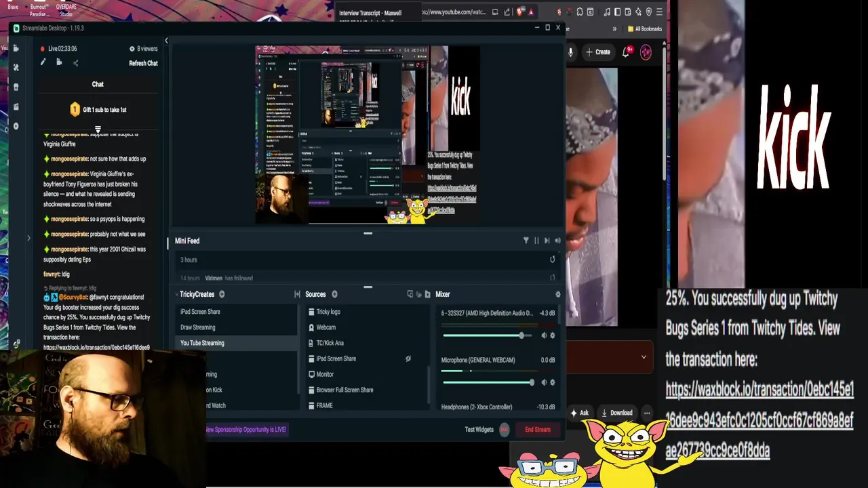The width and height of the screenshot is (868, 488).
Task: Open the New Sponsorship Opportunity is LIVE banner
Action: tap(246, 430)
